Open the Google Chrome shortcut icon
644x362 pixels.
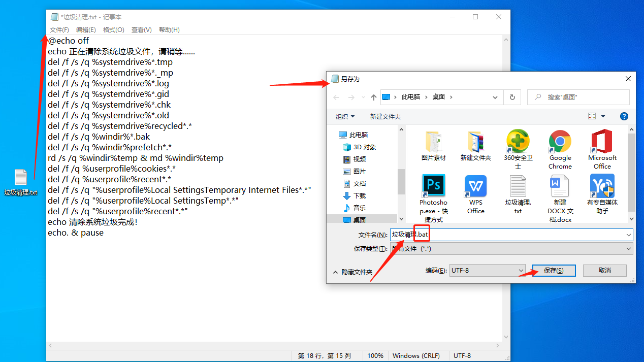pyautogui.click(x=560, y=142)
